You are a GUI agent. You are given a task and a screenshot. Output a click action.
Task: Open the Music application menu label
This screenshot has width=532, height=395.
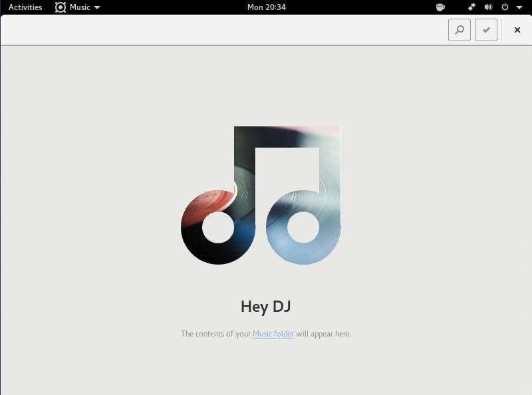[80, 7]
